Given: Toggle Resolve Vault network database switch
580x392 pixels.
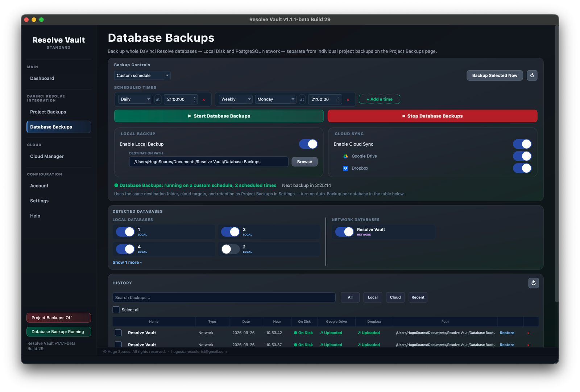Looking at the screenshot, I should point(344,232).
